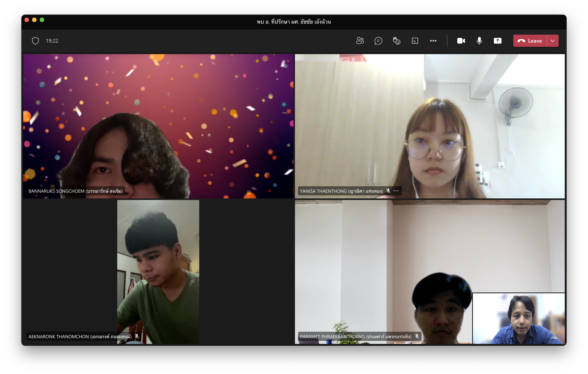Click the shield security icon

(35, 41)
